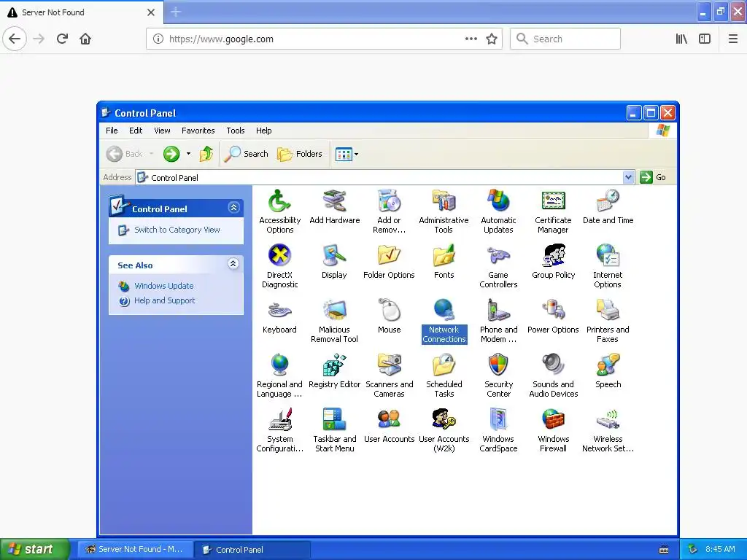747x560 pixels.
Task: Toggle the Folders toolbar button
Action: pyautogui.click(x=300, y=154)
